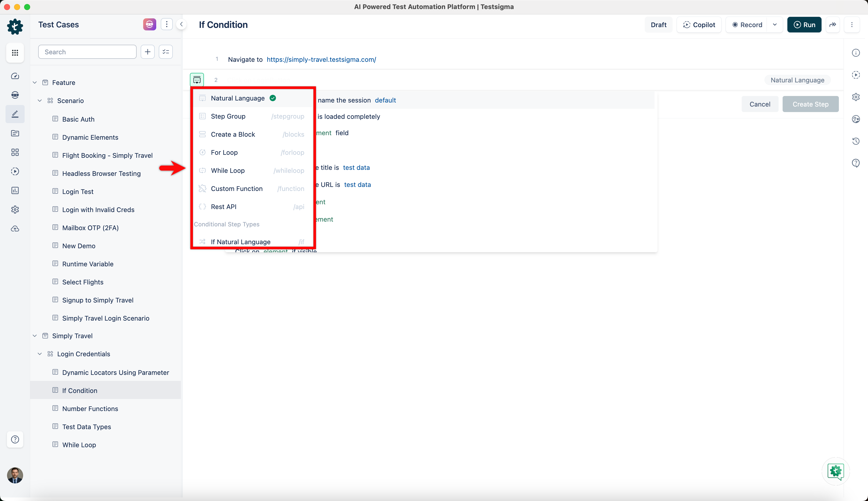Select Natural Language step type
The height and width of the screenshot is (501, 868).
click(252, 98)
